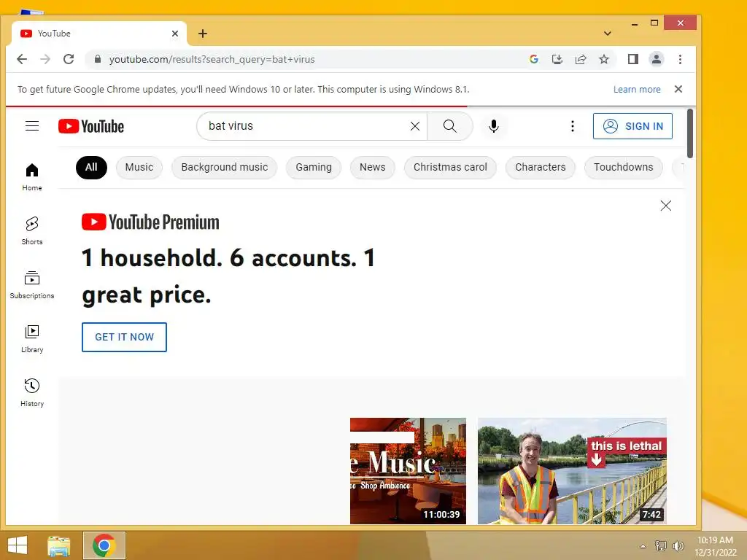The width and height of the screenshot is (747, 560).
Task: Bookmark this tab with star
Action: 603,59
